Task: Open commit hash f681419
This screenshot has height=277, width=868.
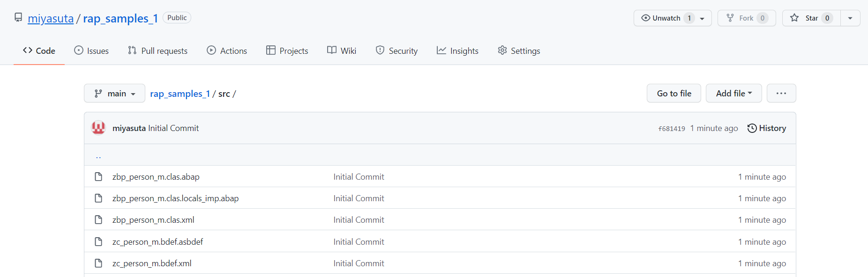Action: 672,129
